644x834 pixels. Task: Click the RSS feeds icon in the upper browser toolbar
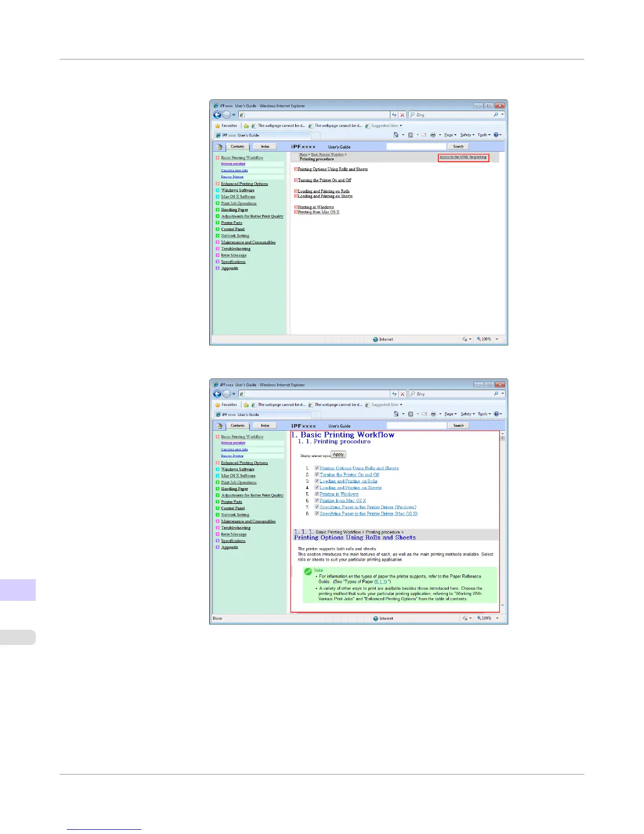[411, 135]
